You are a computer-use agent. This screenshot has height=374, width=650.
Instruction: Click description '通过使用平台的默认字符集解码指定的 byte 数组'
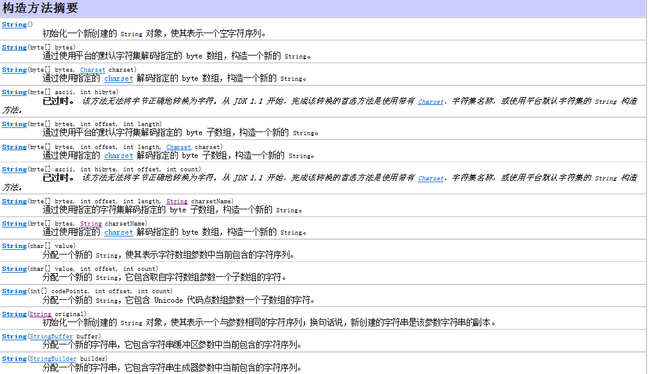point(133,56)
